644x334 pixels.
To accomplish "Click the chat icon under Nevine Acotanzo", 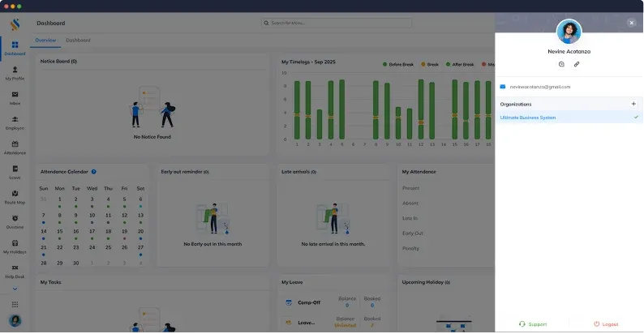I will [561, 64].
